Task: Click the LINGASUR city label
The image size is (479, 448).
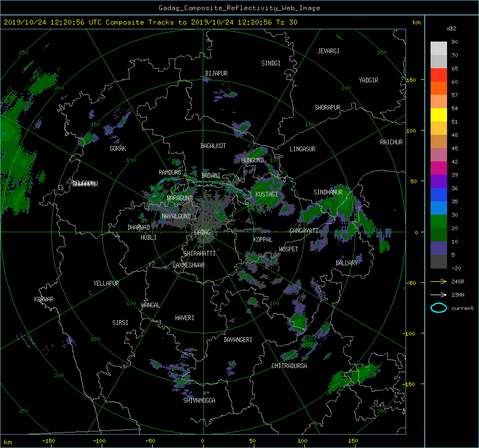Action: [302, 149]
